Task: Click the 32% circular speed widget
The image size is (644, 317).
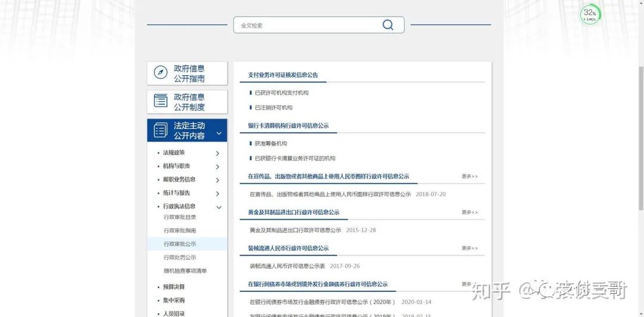Action: 590,14
